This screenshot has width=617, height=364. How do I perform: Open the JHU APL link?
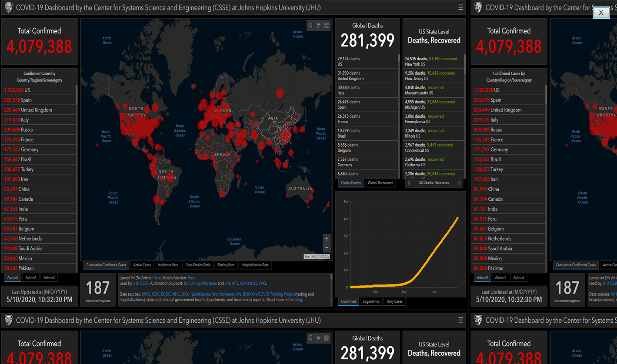231,283
